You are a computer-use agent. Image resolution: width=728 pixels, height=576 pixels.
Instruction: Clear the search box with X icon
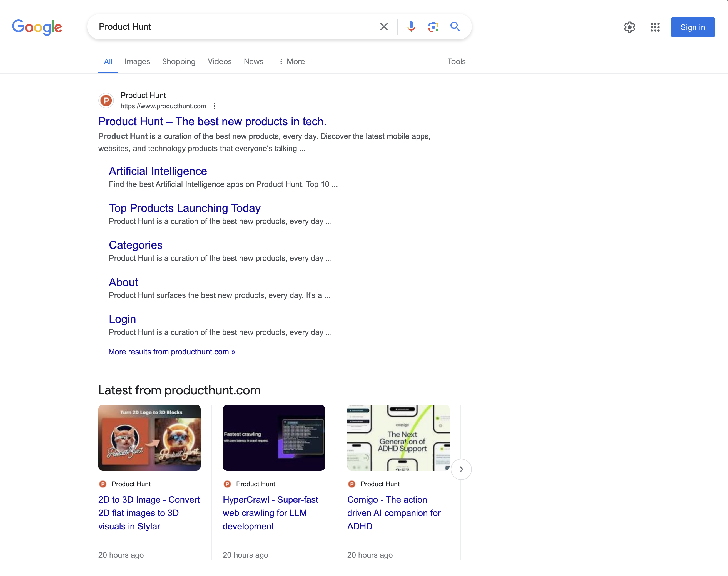tap(383, 27)
